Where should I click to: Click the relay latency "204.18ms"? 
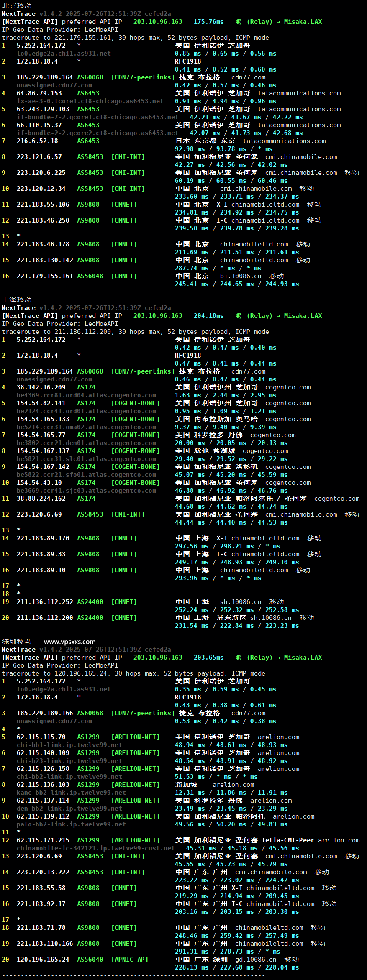[x=208, y=316]
